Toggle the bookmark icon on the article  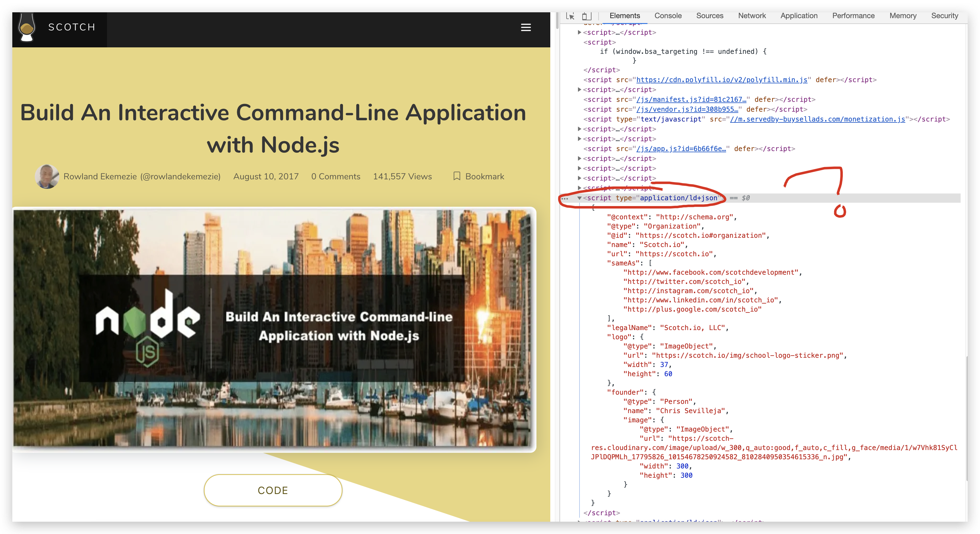click(x=456, y=176)
